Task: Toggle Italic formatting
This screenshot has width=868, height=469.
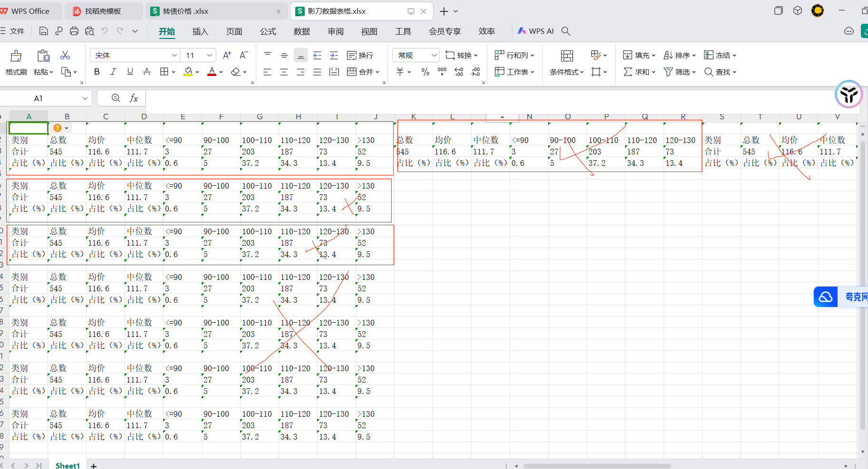Action: (x=113, y=72)
